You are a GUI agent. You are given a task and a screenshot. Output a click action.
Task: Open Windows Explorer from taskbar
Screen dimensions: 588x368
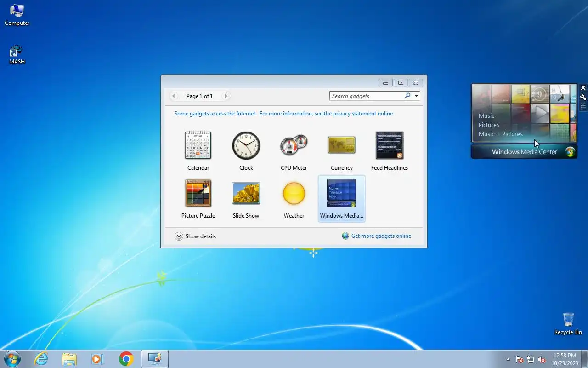[x=69, y=359]
